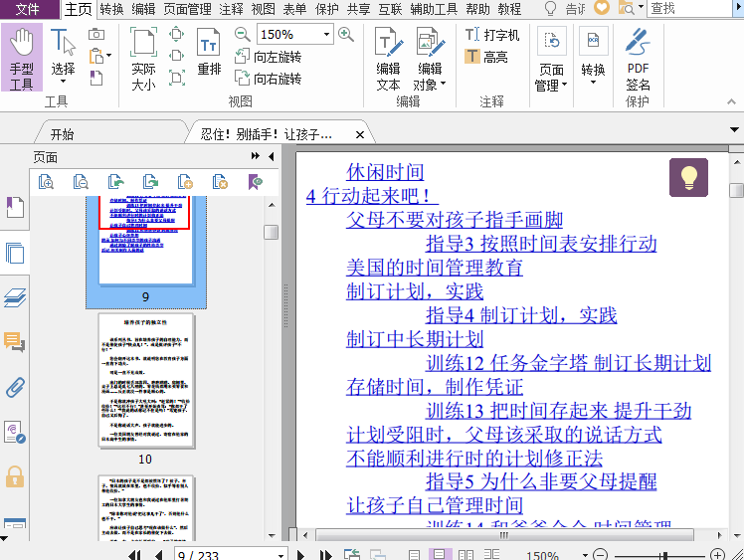This screenshot has height=560, width=744.
Task: Click the status bar zoom slider handle
Action: (x=665, y=555)
